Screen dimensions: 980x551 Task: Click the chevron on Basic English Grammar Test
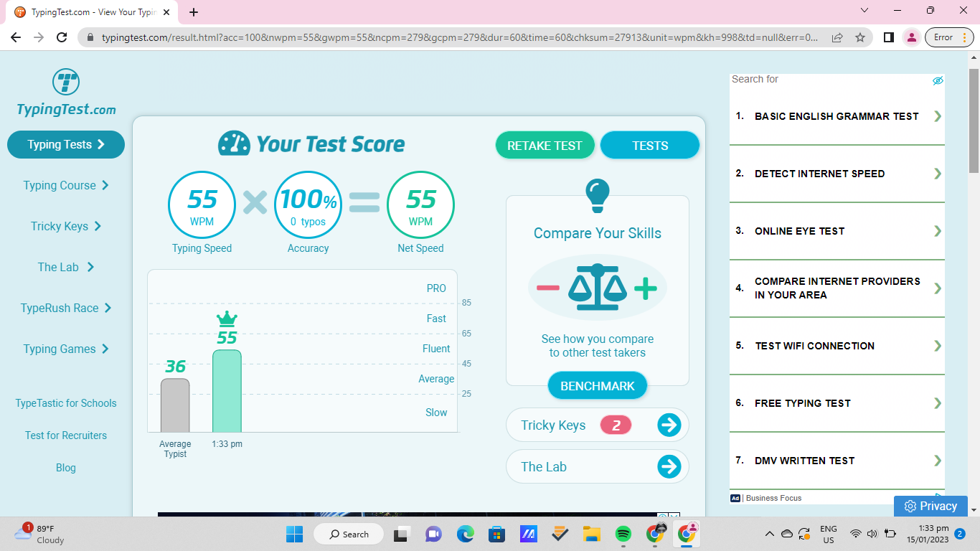pyautogui.click(x=937, y=116)
